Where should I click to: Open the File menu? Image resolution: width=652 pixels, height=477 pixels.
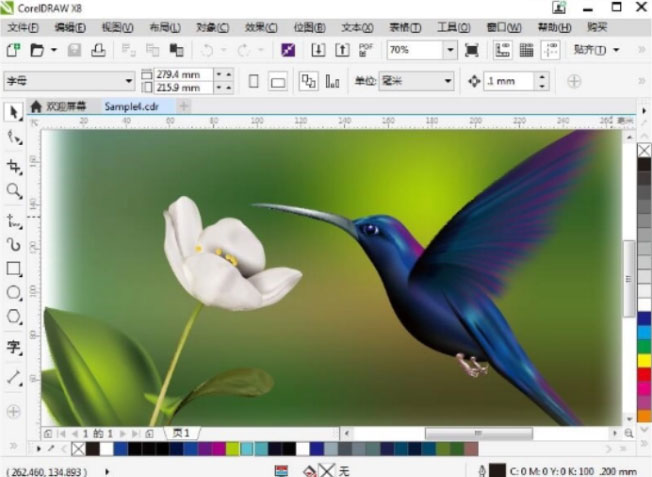point(23,27)
